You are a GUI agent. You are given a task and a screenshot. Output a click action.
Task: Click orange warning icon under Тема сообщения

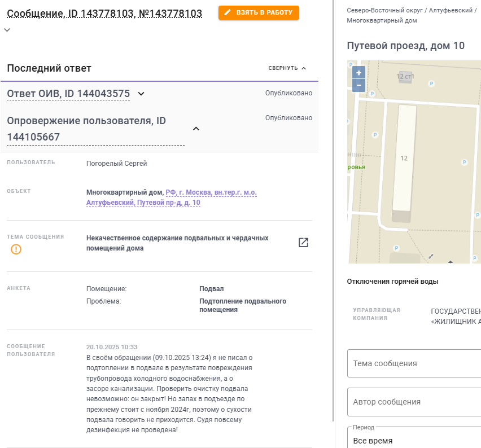(x=16, y=249)
